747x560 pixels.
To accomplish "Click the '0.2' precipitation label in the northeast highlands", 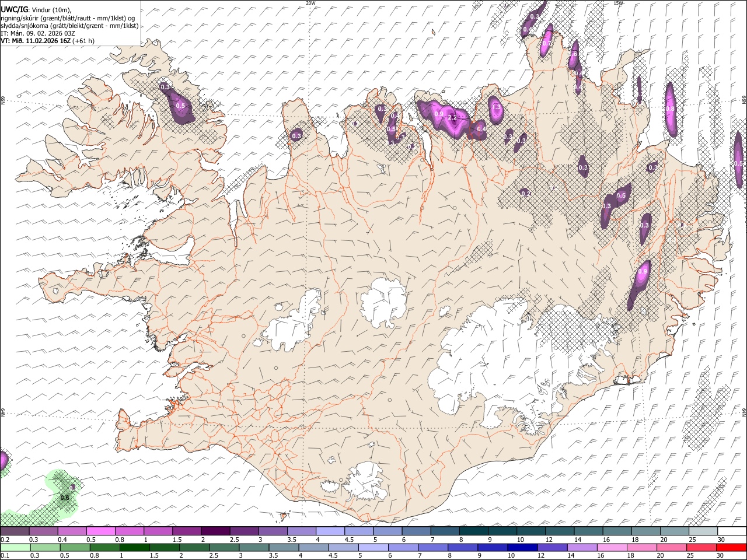I will 525,194.
